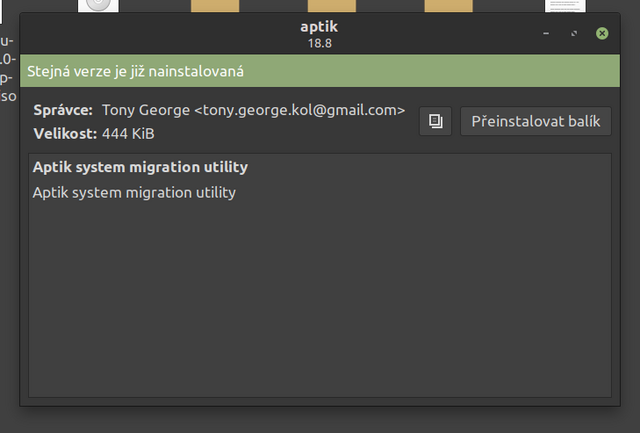Click the Velikost label
640x433 pixels.
click(65, 134)
